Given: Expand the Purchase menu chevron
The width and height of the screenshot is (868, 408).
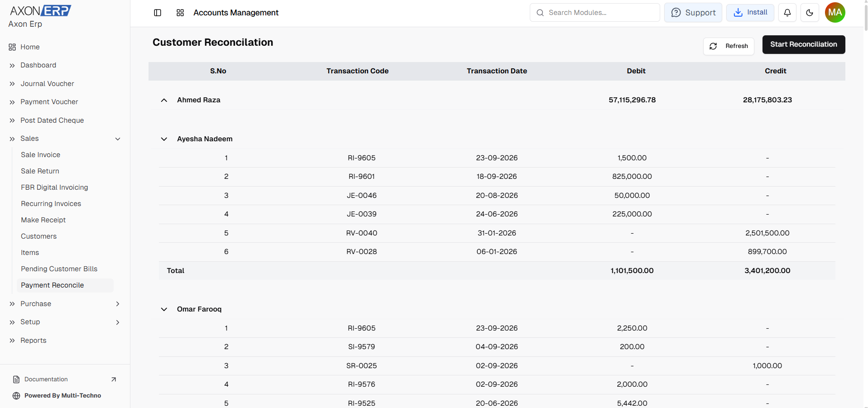Looking at the screenshot, I should tap(118, 304).
